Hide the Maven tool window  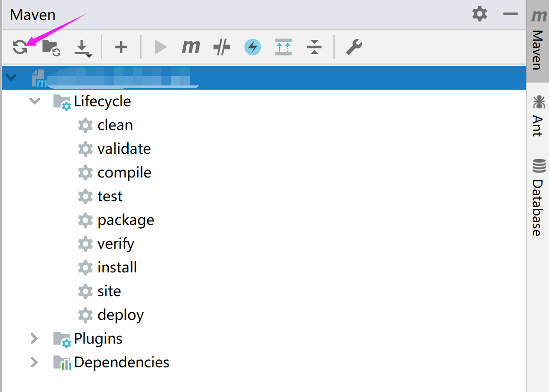[510, 14]
